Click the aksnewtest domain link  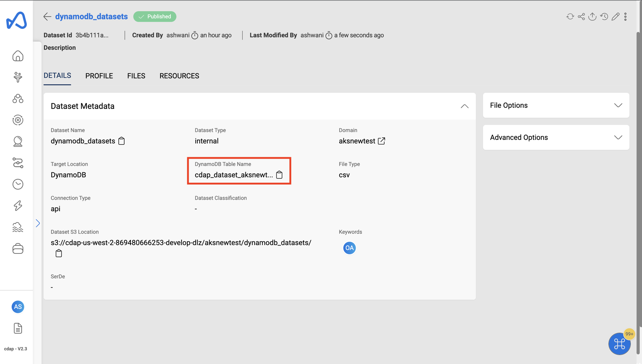click(x=357, y=141)
